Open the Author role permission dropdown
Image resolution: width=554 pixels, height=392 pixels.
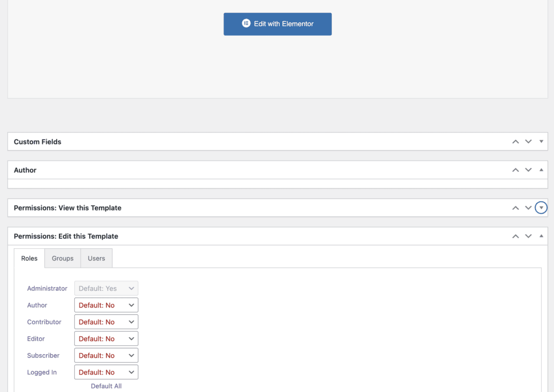106,305
